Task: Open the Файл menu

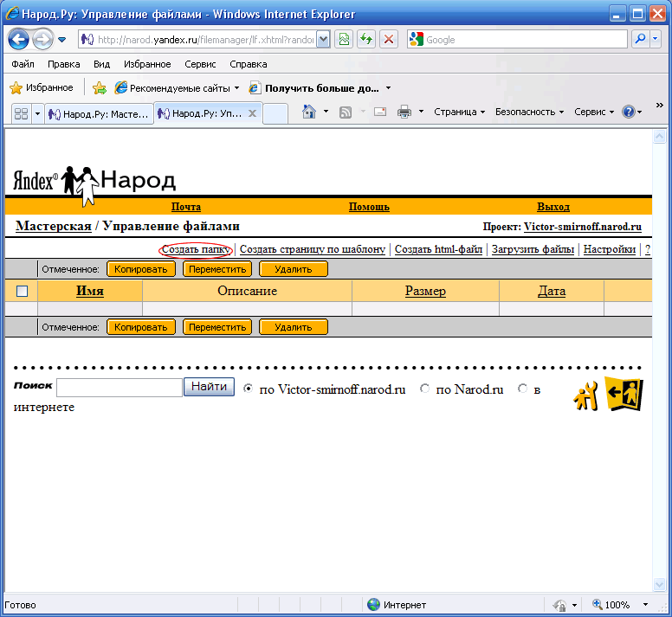Action: point(23,64)
